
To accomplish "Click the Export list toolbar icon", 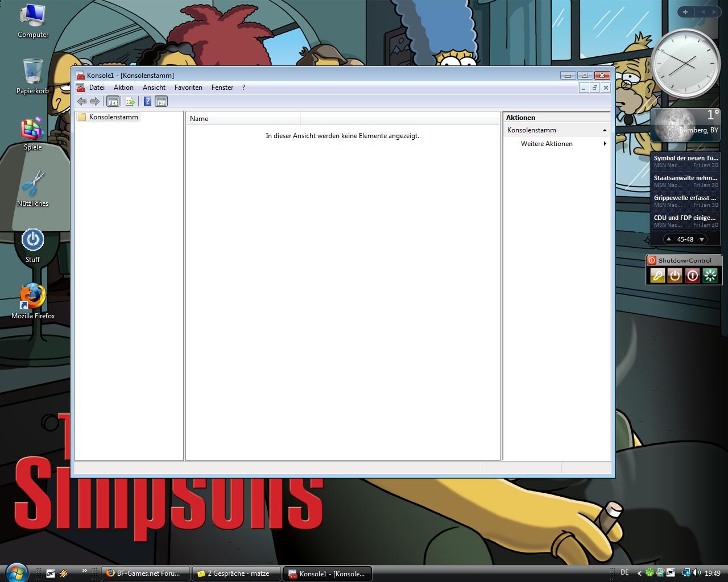I will tap(130, 101).
